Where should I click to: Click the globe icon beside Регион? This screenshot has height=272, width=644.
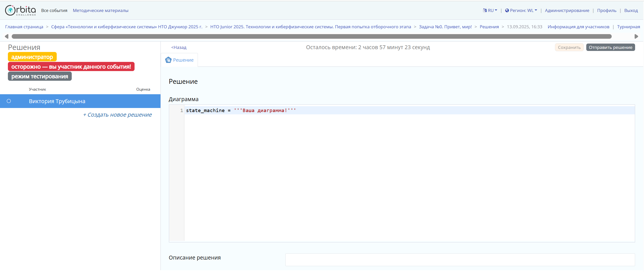coord(507,10)
